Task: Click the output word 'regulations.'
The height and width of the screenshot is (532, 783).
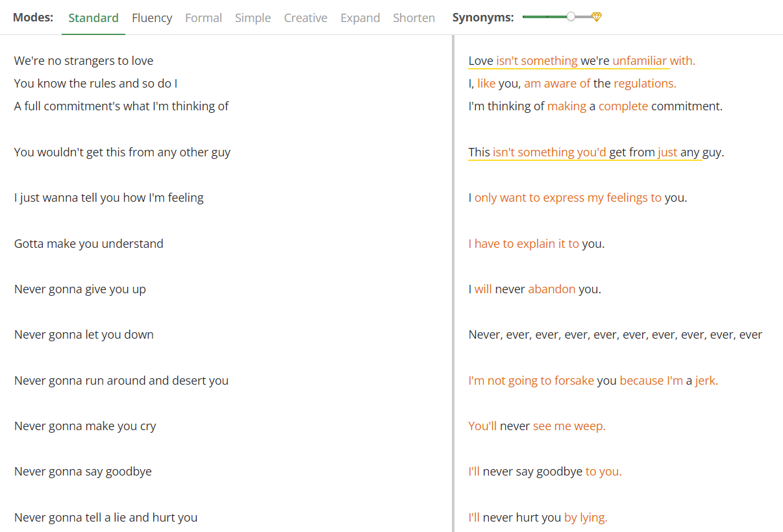Action: pos(645,83)
